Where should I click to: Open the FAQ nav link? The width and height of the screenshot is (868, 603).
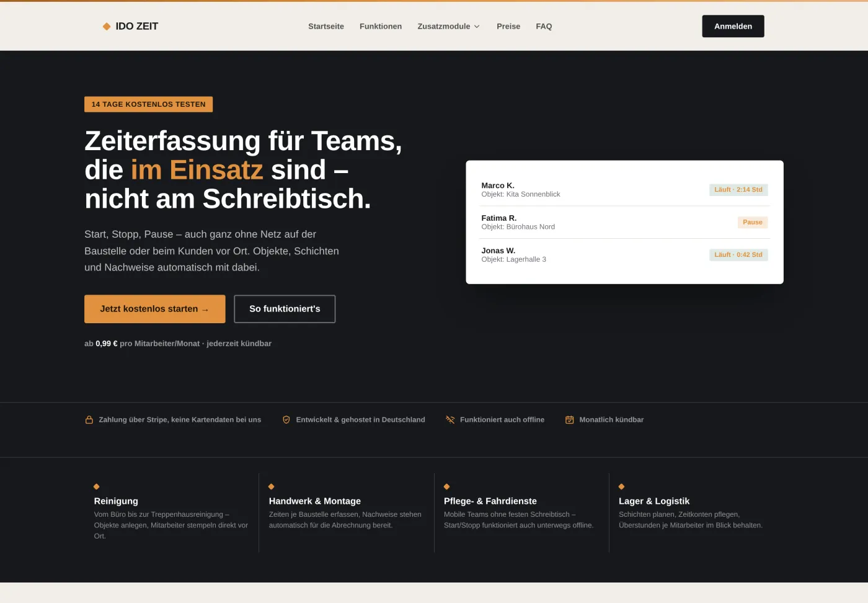point(544,26)
